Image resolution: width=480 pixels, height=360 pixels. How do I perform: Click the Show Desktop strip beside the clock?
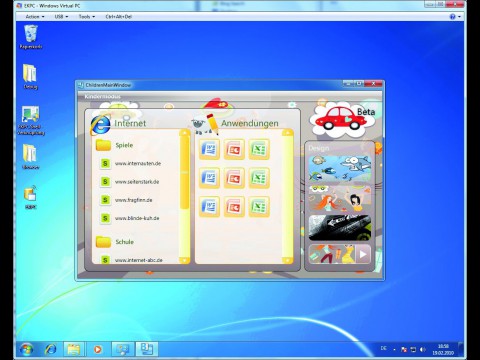click(461, 349)
